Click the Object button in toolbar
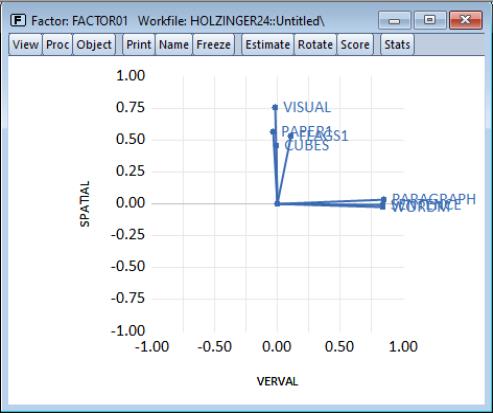Image resolution: width=493 pixels, height=413 pixels. [x=94, y=44]
